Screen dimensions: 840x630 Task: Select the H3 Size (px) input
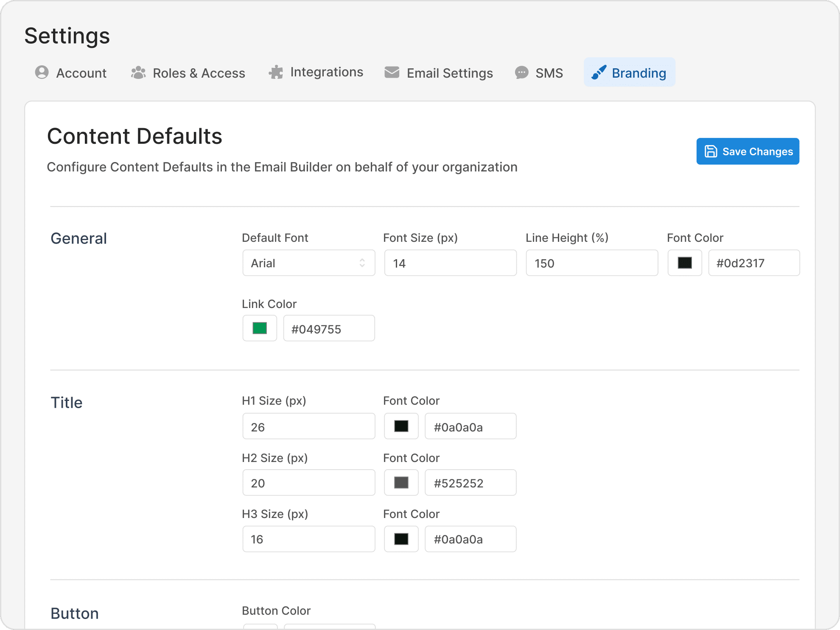[x=308, y=539]
